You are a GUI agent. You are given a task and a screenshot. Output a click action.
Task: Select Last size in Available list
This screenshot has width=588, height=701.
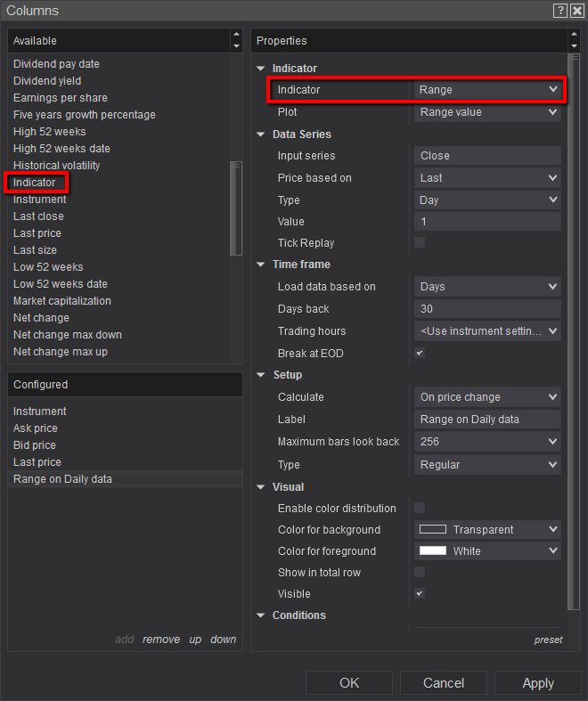pyautogui.click(x=35, y=250)
